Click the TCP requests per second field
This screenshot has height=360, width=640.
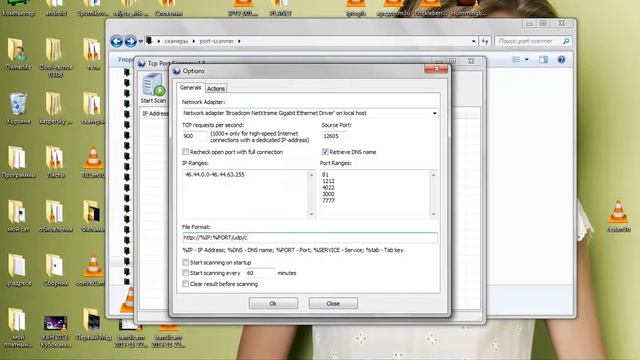coord(195,136)
